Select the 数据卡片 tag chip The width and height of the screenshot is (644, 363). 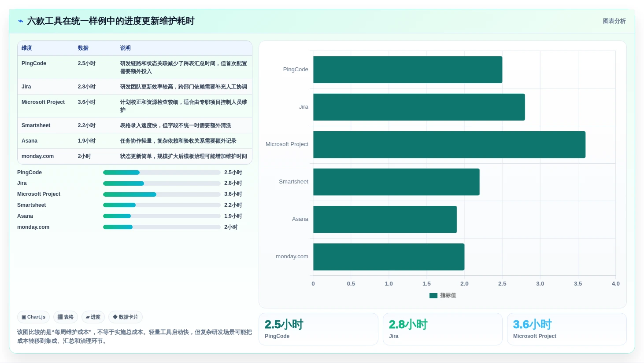tap(126, 317)
